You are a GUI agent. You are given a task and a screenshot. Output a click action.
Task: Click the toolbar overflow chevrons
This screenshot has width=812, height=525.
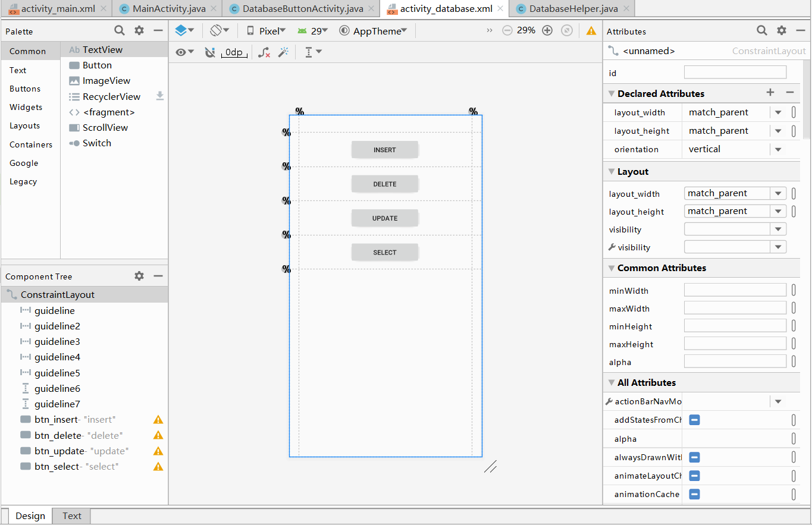pyautogui.click(x=490, y=30)
